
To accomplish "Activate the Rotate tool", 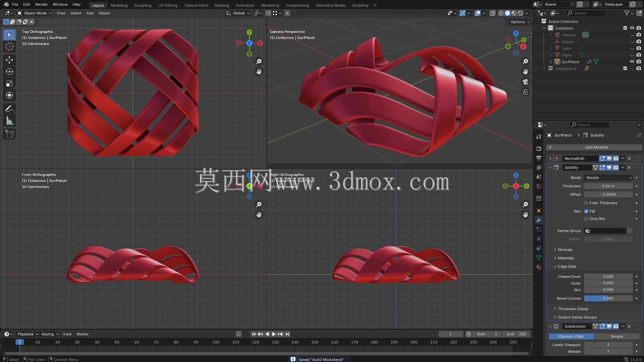I will 9,72.
